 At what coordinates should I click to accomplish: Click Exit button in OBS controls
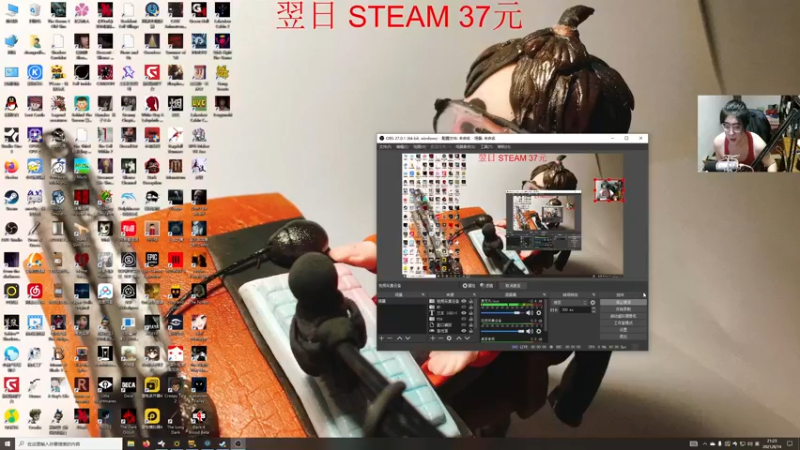623,337
